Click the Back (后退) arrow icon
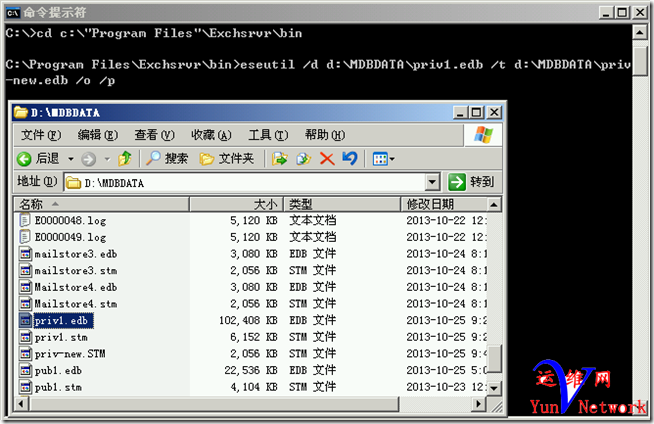Screen dimensions: 654x424 tap(24, 159)
